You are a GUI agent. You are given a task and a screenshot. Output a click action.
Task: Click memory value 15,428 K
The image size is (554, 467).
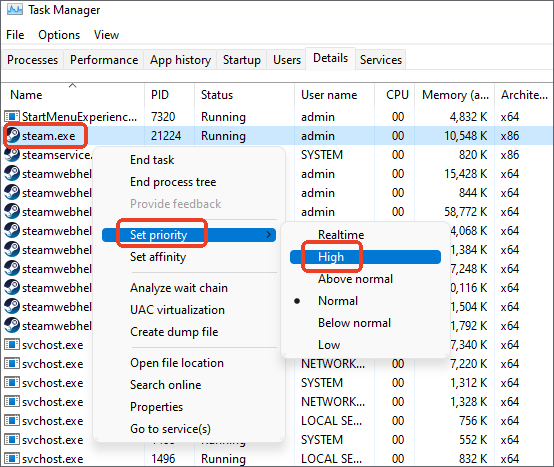[465, 173]
